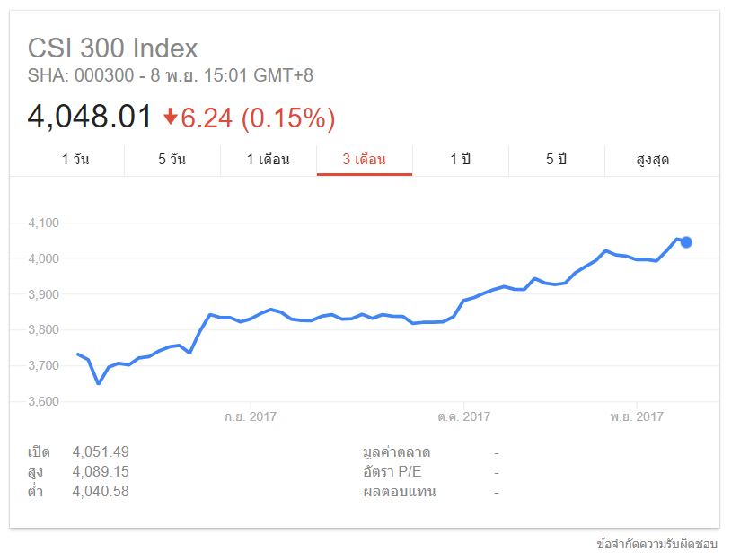The width and height of the screenshot is (740, 560).
Task: Click the blue endpoint dot on chart
Action: tap(686, 242)
